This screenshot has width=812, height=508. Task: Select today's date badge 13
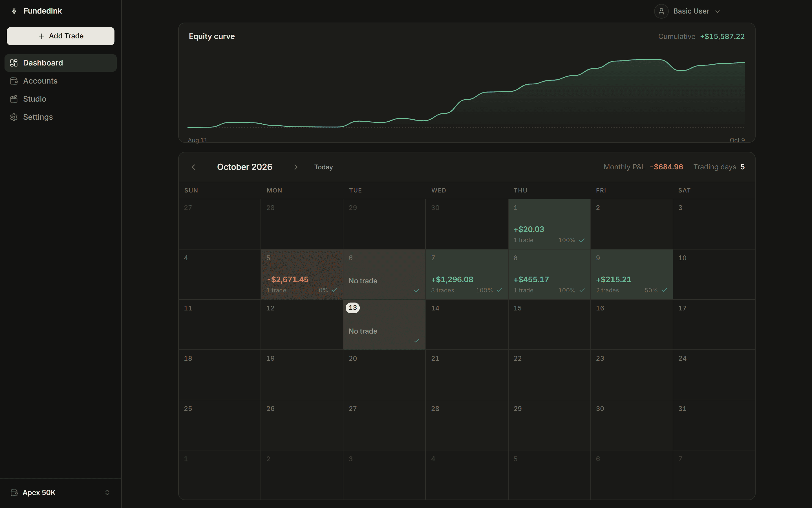(x=353, y=308)
